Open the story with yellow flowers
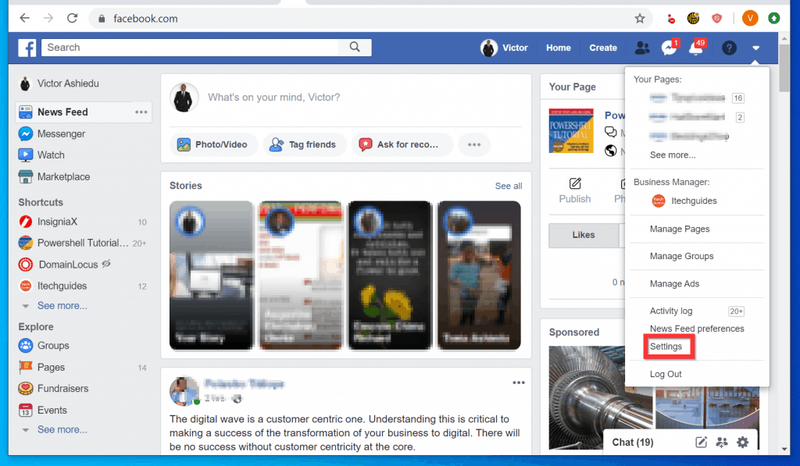The width and height of the screenshot is (800, 466). 390,276
